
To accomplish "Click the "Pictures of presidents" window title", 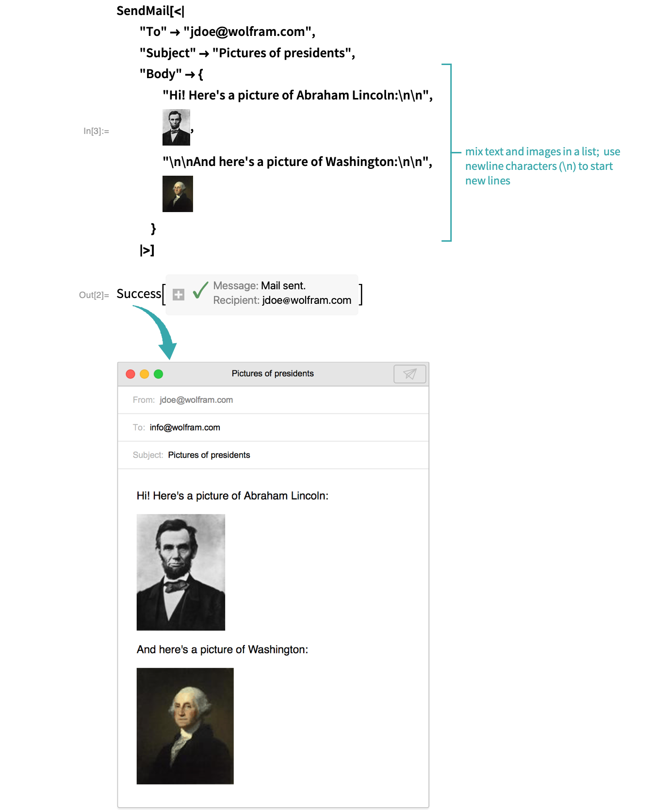I will pos(273,374).
